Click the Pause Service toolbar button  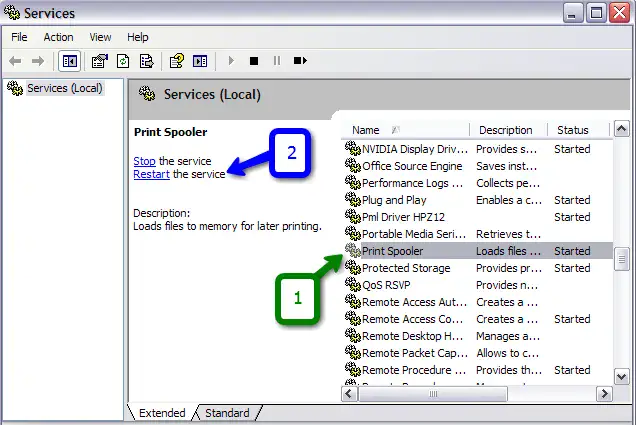[x=277, y=61]
